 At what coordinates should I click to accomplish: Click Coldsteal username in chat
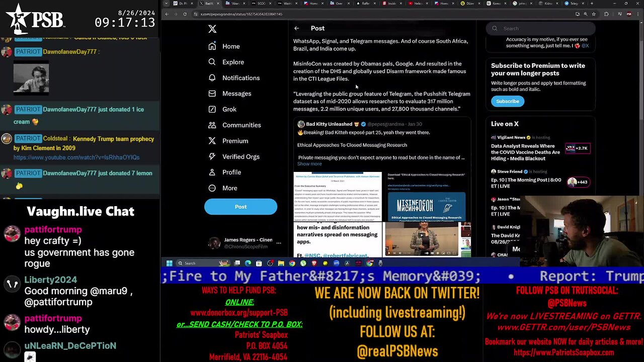pyautogui.click(x=56, y=139)
